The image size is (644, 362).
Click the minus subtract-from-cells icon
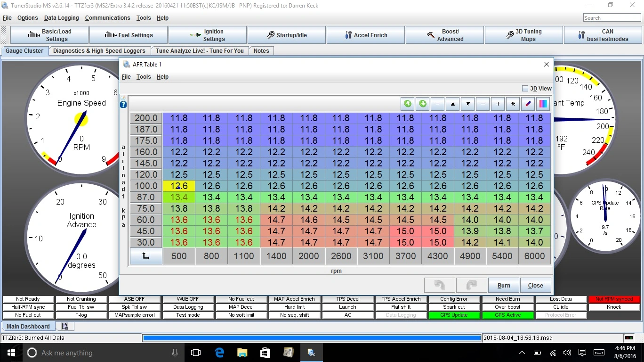click(x=483, y=104)
